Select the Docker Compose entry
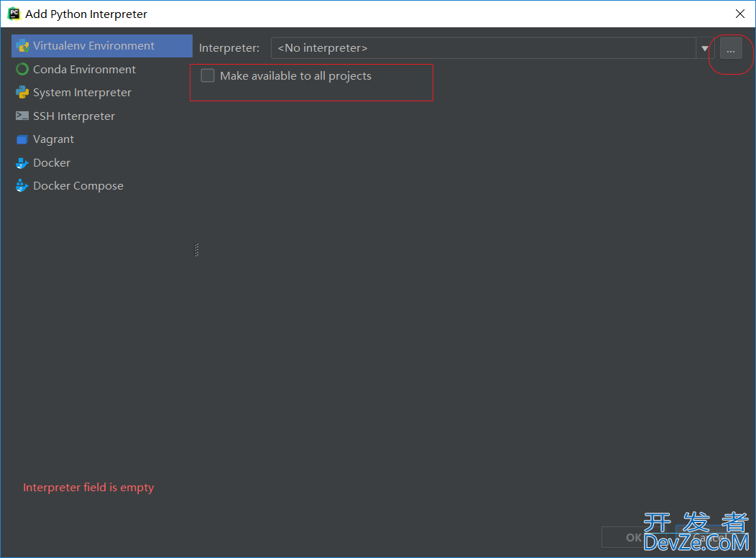 coord(102,186)
